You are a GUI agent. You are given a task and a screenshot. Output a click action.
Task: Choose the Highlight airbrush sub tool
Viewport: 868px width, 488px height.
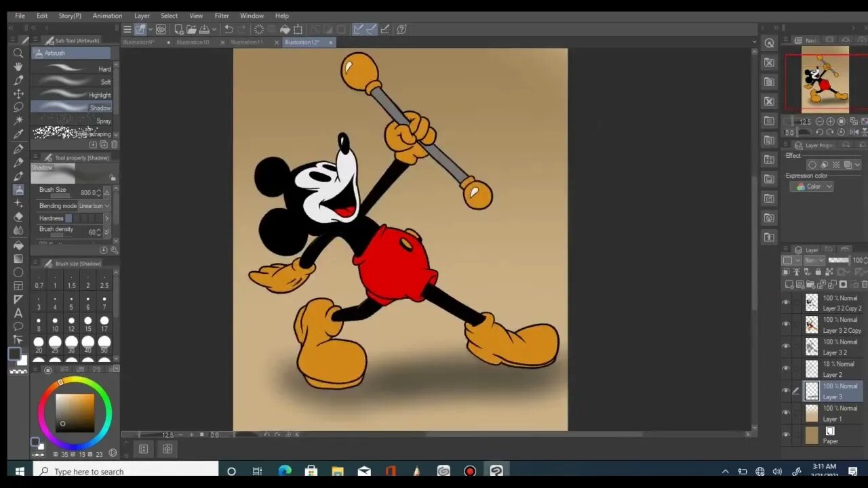coord(71,95)
